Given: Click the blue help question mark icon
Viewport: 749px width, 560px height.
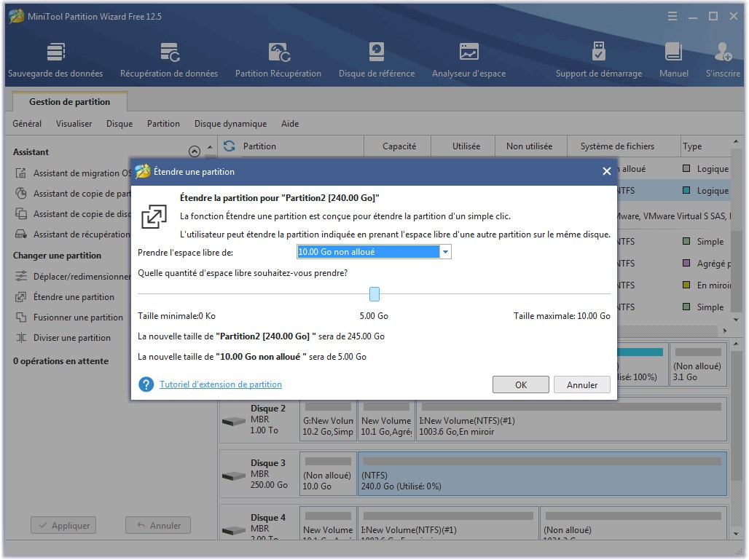Looking at the screenshot, I should pos(146,384).
